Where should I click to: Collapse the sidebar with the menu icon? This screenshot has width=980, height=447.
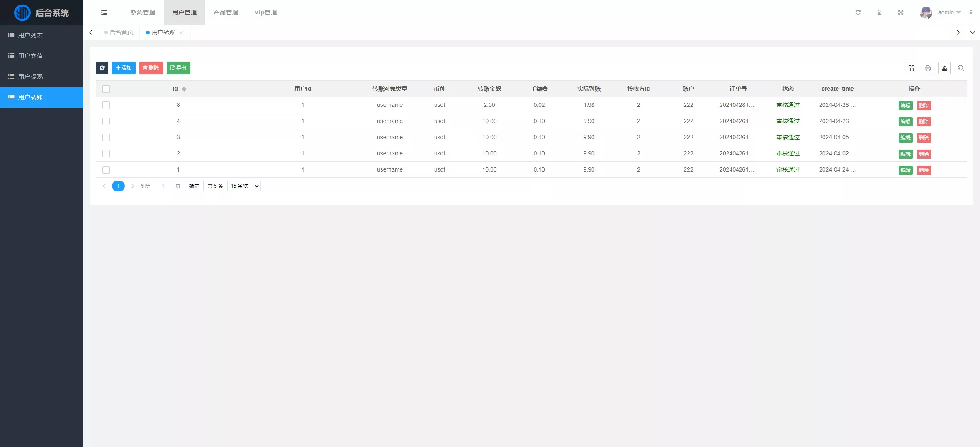(104, 13)
